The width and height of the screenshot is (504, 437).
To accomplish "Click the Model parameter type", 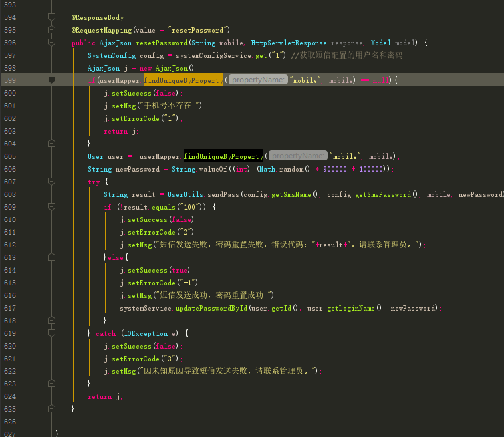I will 381,43.
